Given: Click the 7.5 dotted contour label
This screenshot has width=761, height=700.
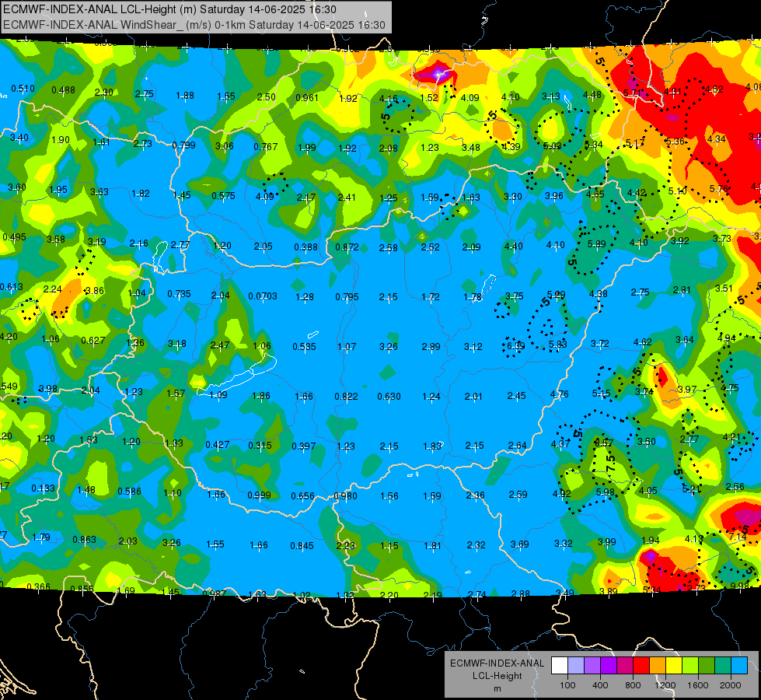Looking at the screenshot, I should tap(611, 464).
